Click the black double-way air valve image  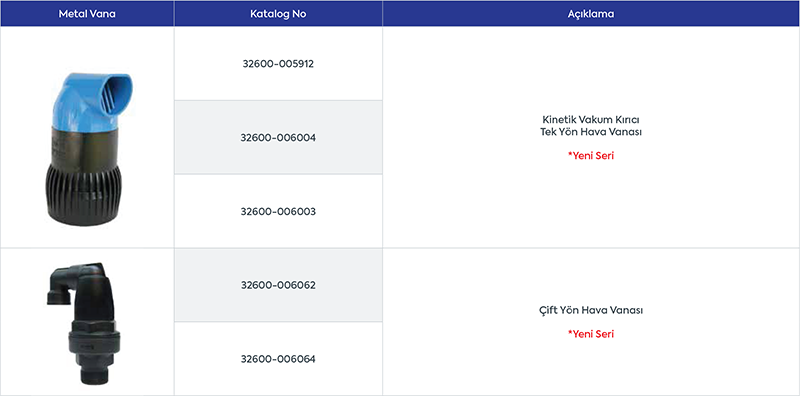[x=84, y=324]
